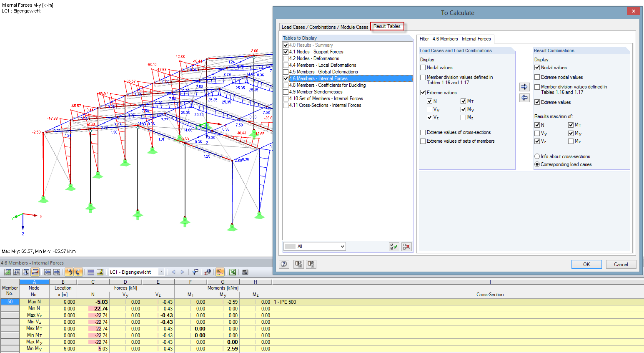Close the To Calculate dialog
This screenshot has width=644, height=353.
tap(633, 11)
